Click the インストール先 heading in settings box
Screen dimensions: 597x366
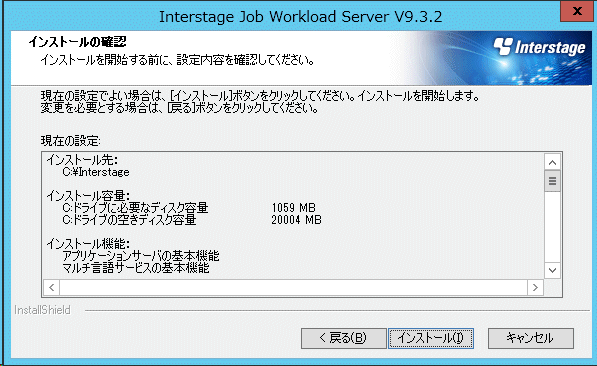point(82,160)
